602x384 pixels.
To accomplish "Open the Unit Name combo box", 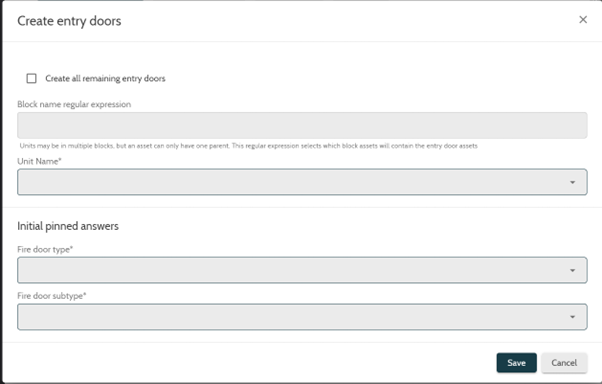I will tap(302, 182).
